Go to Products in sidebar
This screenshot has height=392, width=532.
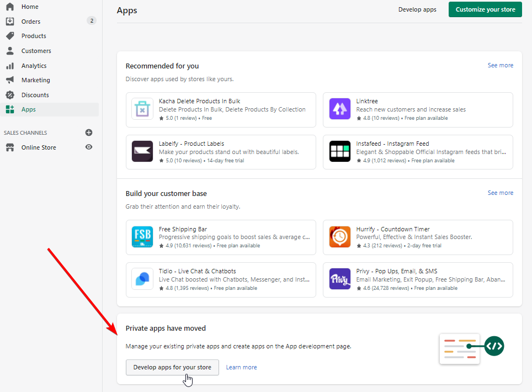pyautogui.click(x=34, y=36)
